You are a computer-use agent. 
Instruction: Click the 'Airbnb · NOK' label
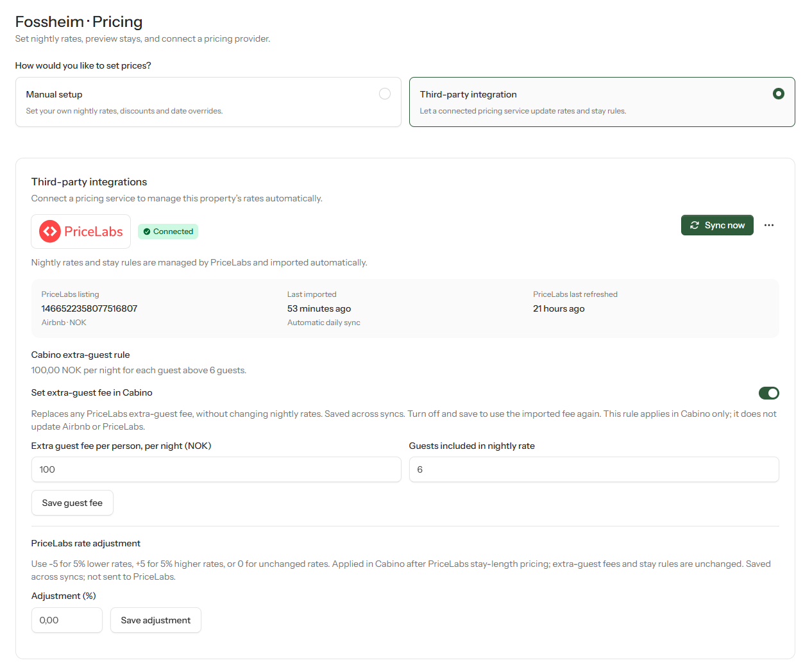[64, 323]
